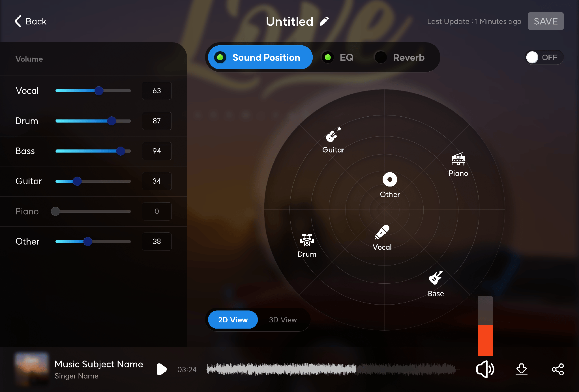Select 2D View
The image size is (579, 392).
point(233,320)
